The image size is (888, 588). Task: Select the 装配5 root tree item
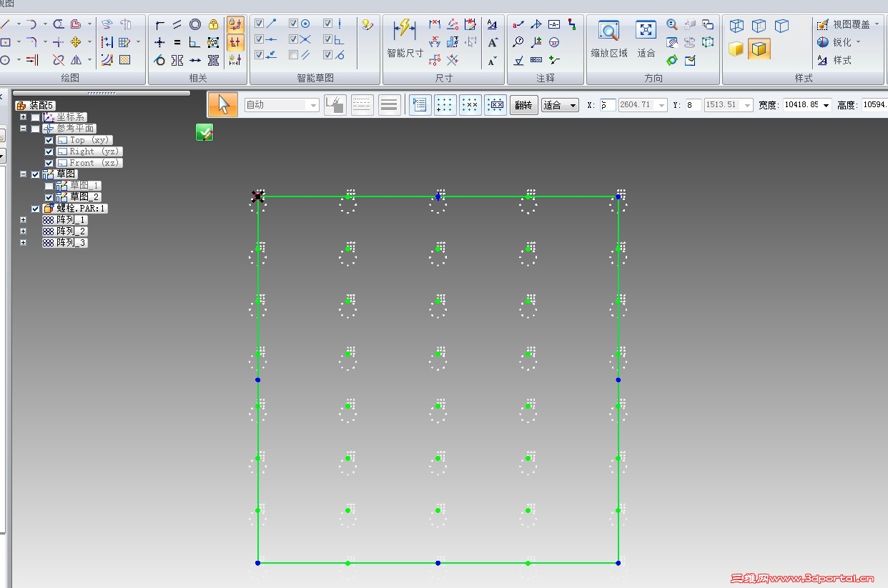click(36, 106)
